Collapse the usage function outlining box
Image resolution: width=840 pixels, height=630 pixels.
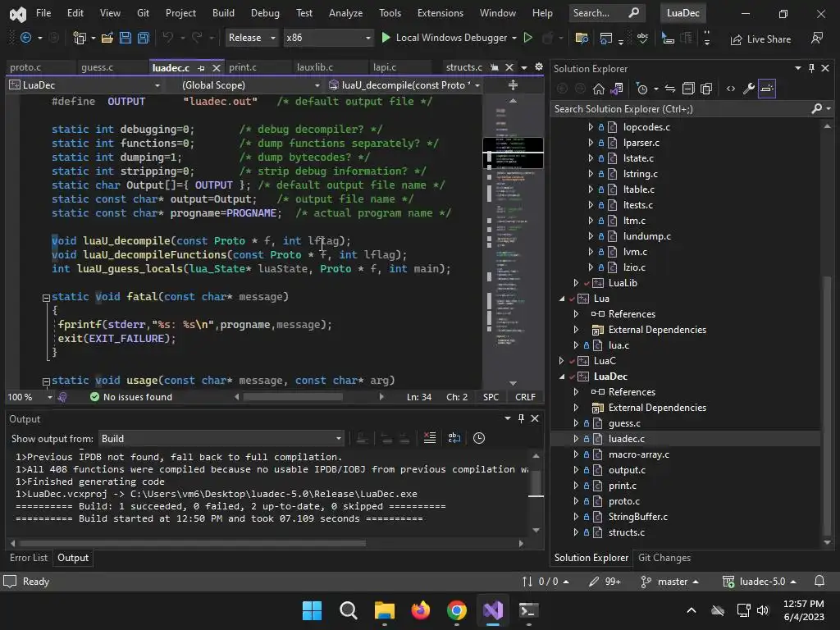tap(46, 381)
